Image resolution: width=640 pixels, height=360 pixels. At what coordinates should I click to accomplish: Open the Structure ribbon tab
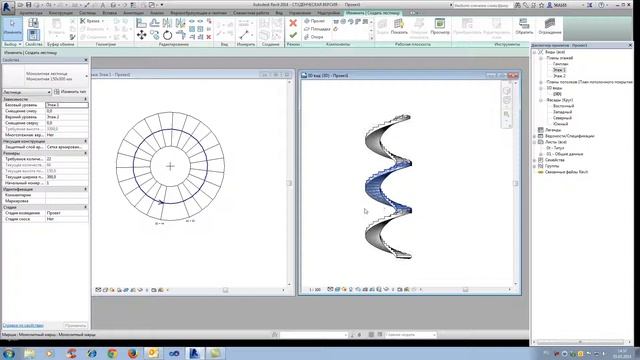60,13
